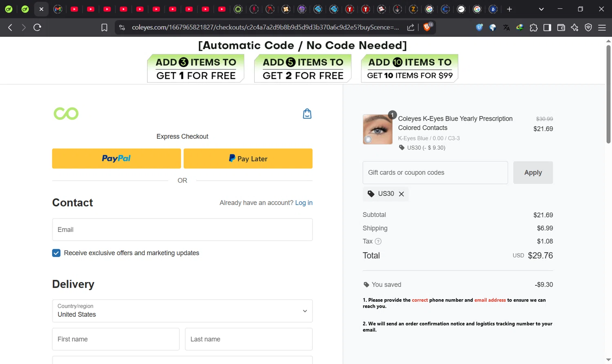This screenshot has height=364, width=612.
Task: Check out with the PayPal button
Action: [x=116, y=159]
